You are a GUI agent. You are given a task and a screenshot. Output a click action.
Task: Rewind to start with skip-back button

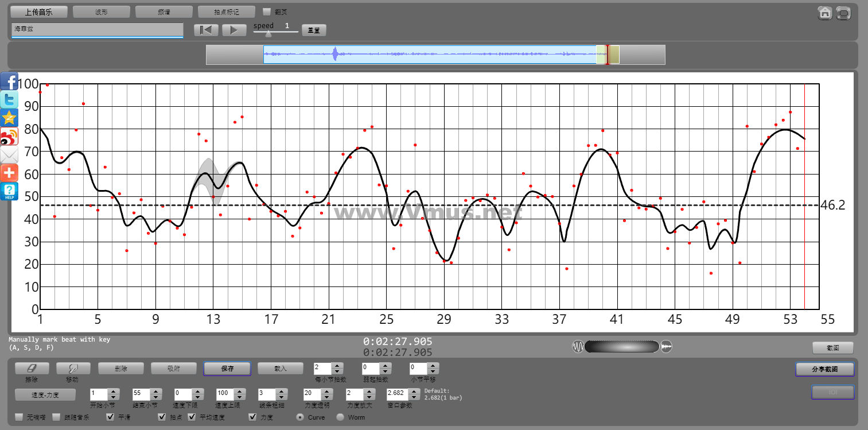[206, 30]
